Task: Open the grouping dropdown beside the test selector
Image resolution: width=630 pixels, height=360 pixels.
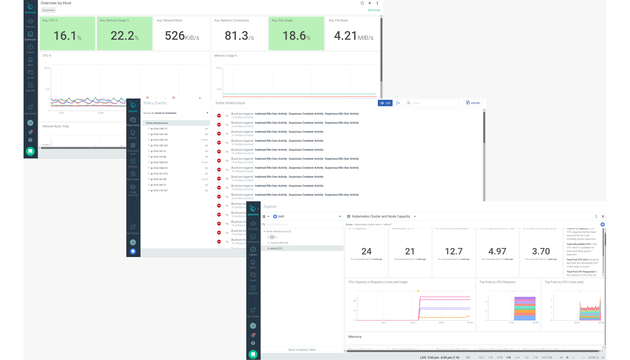Action: [x=266, y=217]
